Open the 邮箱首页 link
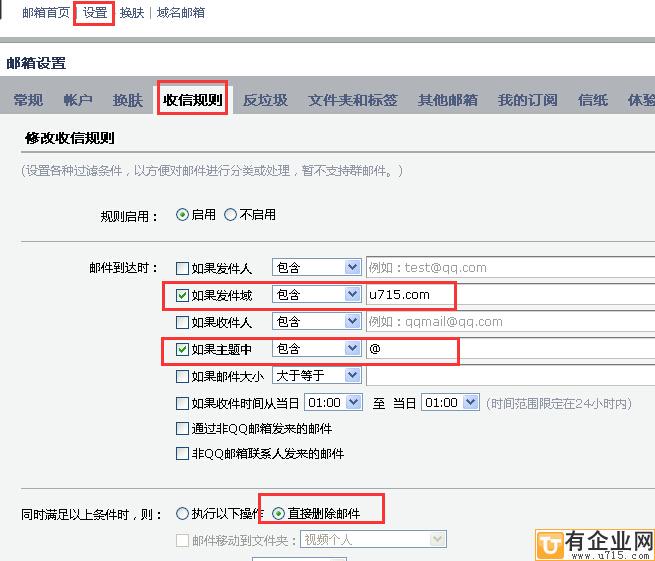 46,14
